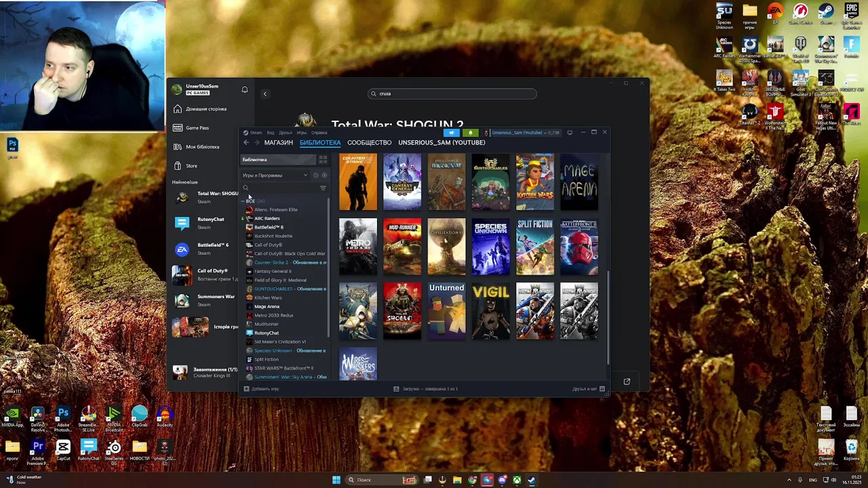The height and width of the screenshot is (488, 868).
Task: Open Epic Games Launcher desktop icon
Action: pos(851,17)
